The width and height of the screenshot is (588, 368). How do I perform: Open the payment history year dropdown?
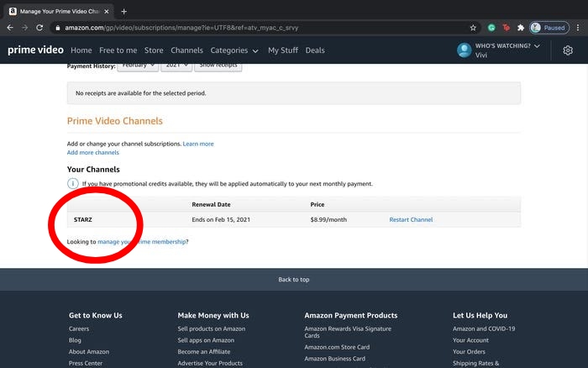[176, 66]
